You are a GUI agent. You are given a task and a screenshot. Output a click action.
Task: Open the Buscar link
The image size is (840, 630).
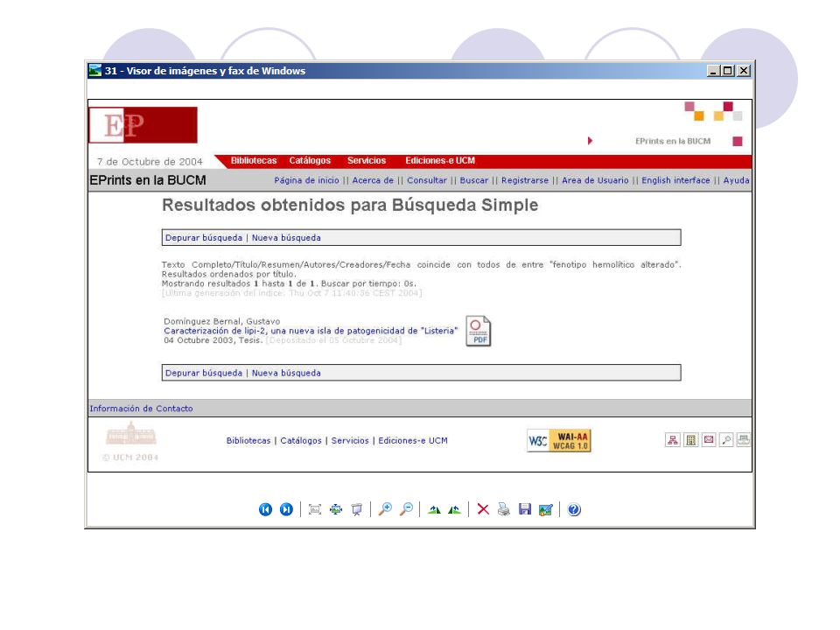click(x=474, y=180)
